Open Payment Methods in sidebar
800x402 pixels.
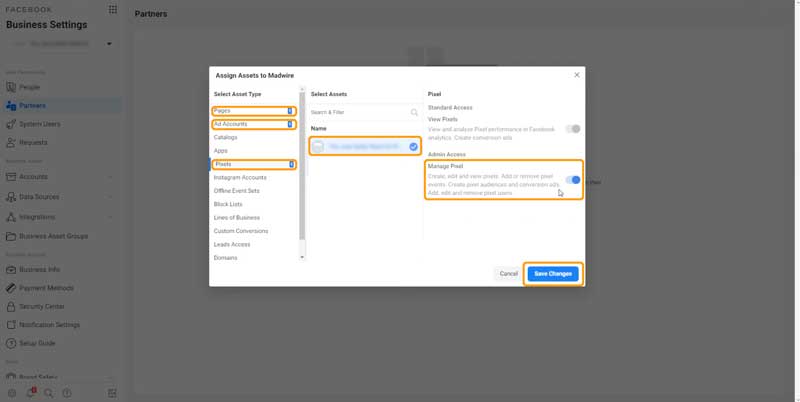tap(46, 288)
